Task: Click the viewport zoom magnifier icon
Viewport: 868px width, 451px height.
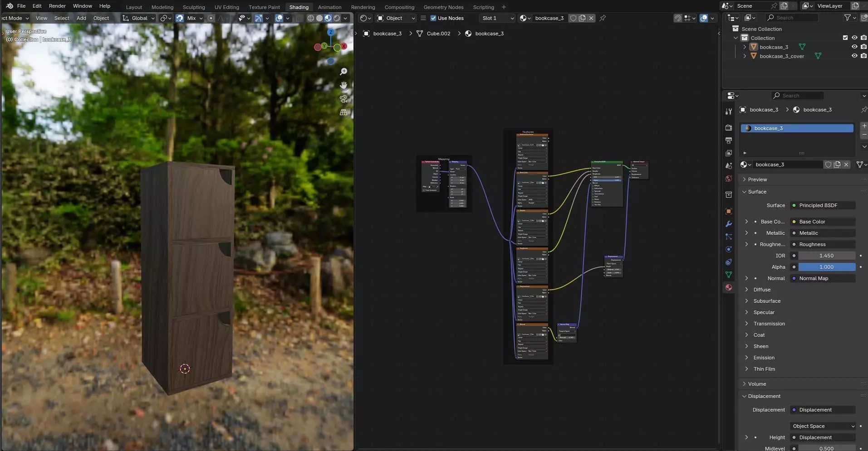Action: tap(343, 72)
